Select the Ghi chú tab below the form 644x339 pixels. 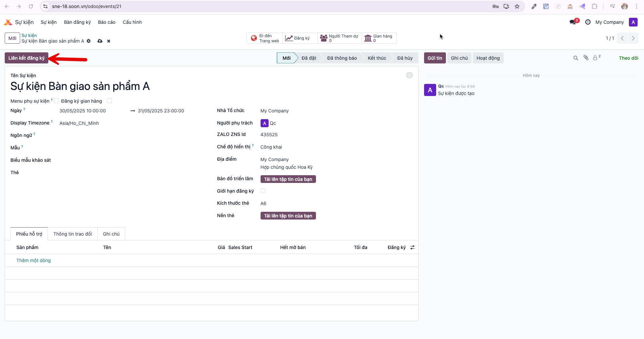[111, 234]
